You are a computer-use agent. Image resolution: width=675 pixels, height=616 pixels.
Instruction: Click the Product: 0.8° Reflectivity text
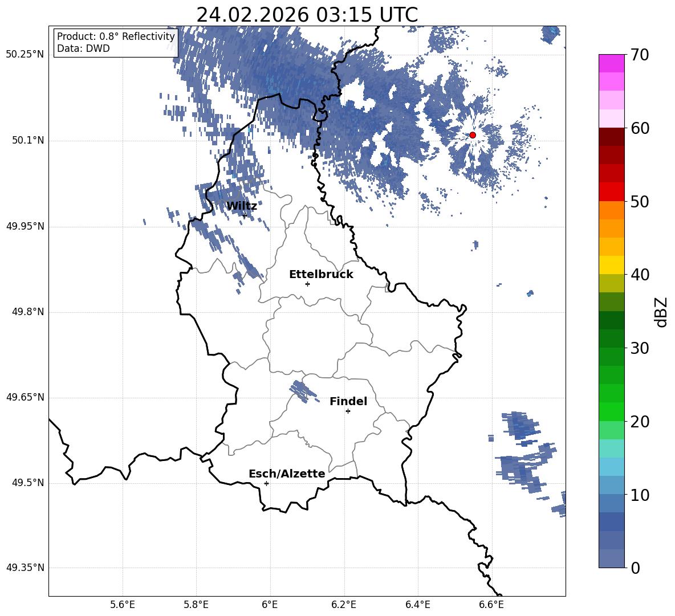pyautogui.click(x=116, y=36)
